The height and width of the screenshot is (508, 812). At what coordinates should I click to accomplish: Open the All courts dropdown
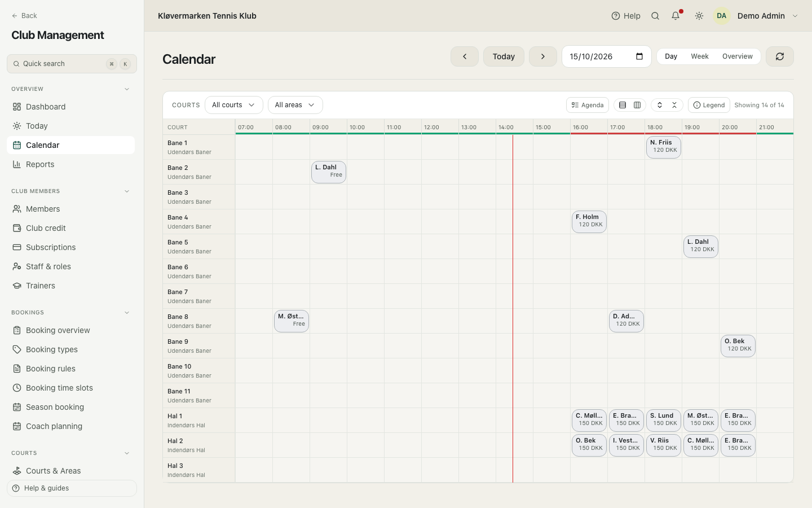click(233, 105)
